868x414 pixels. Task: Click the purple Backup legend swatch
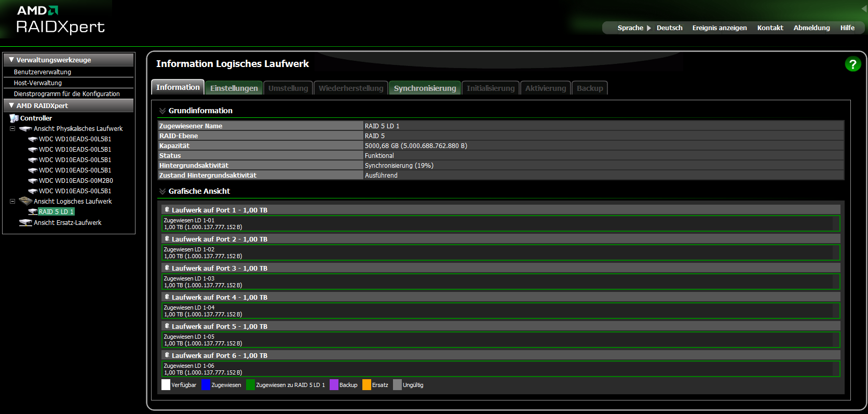pyautogui.click(x=334, y=385)
